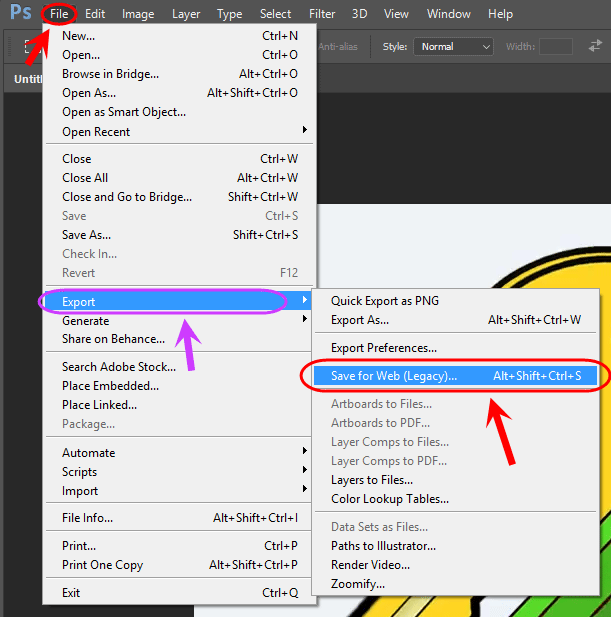Choose Place Embedded... menu item
The width and height of the screenshot is (611, 617).
click(x=180, y=386)
